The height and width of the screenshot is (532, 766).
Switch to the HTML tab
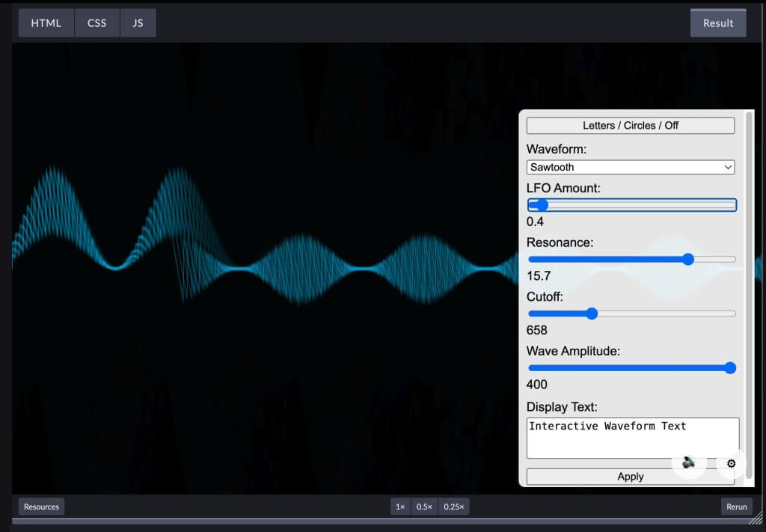pos(46,23)
